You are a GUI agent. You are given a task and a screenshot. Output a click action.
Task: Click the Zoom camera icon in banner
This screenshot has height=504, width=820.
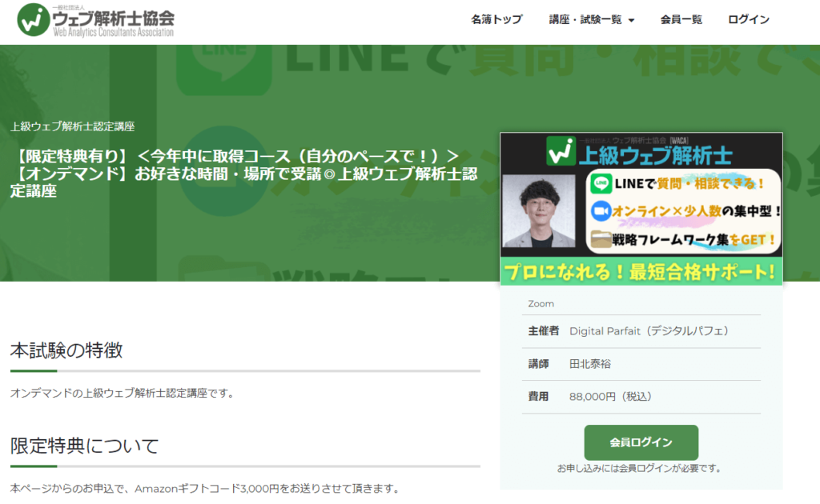pyautogui.click(x=601, y=211)
